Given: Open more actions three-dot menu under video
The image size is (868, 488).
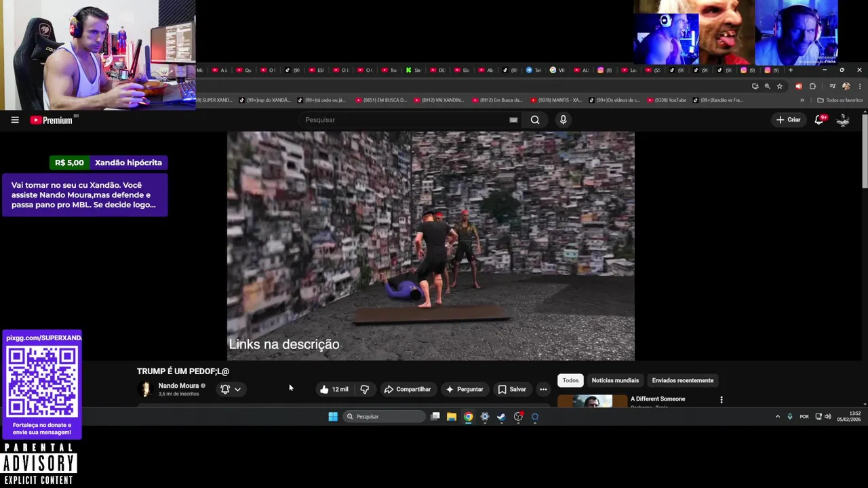Looking at the screenshot, I should pyautogui.click(x=543, y=389).
